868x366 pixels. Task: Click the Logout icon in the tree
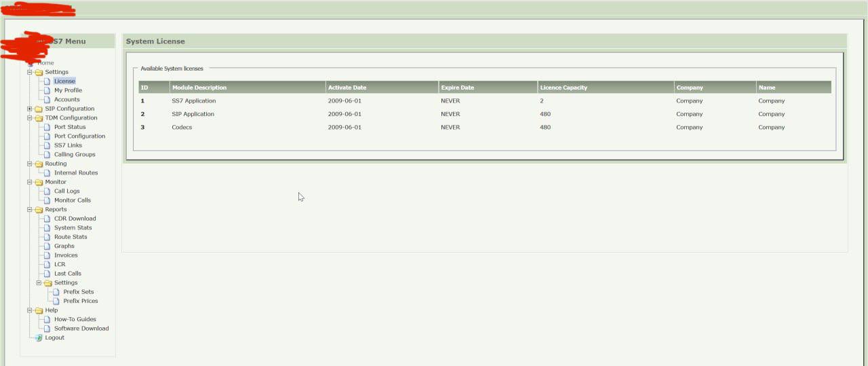click(x=39, y=337)
